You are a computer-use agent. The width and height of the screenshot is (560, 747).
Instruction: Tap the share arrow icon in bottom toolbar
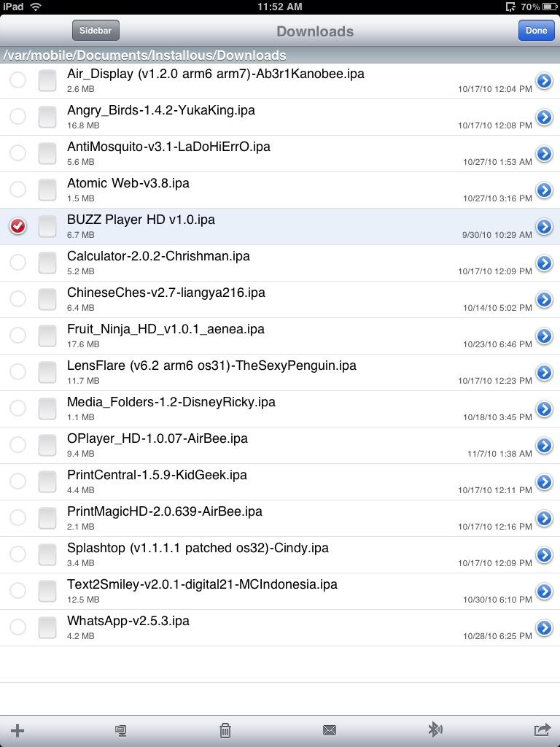click(542, 729)
